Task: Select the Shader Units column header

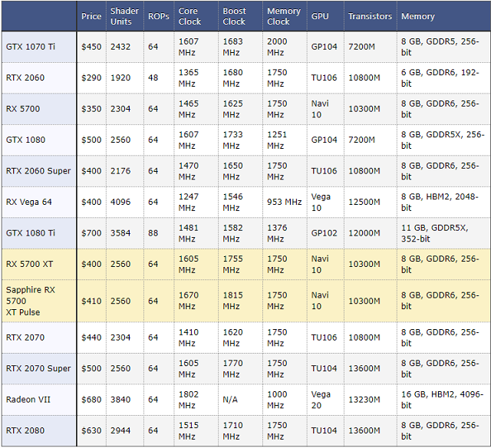Action: point(124,16)
